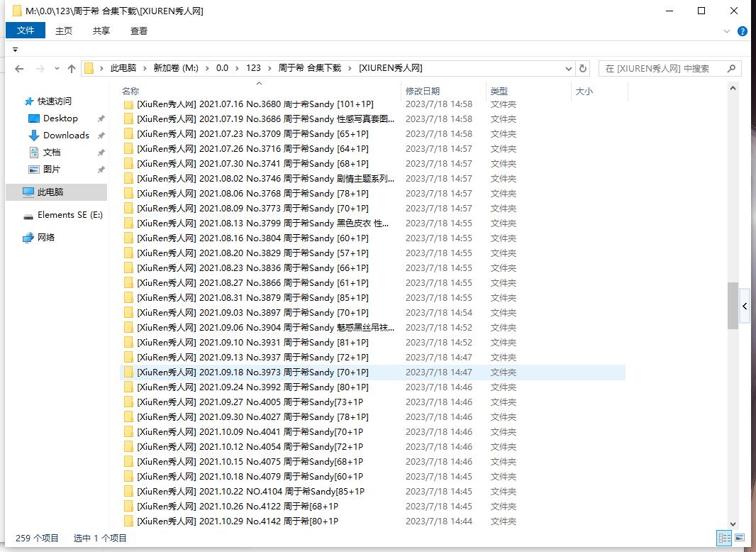Viewport: 756px width, 552px height.
Task: Click the address bar folder icon
Action: pyautogui.click(x=89, y=69)
